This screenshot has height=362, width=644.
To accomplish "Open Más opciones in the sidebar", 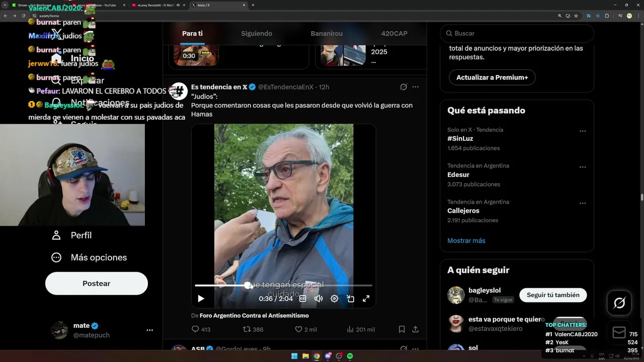I will pyautogui.click(x=89, y=257).
